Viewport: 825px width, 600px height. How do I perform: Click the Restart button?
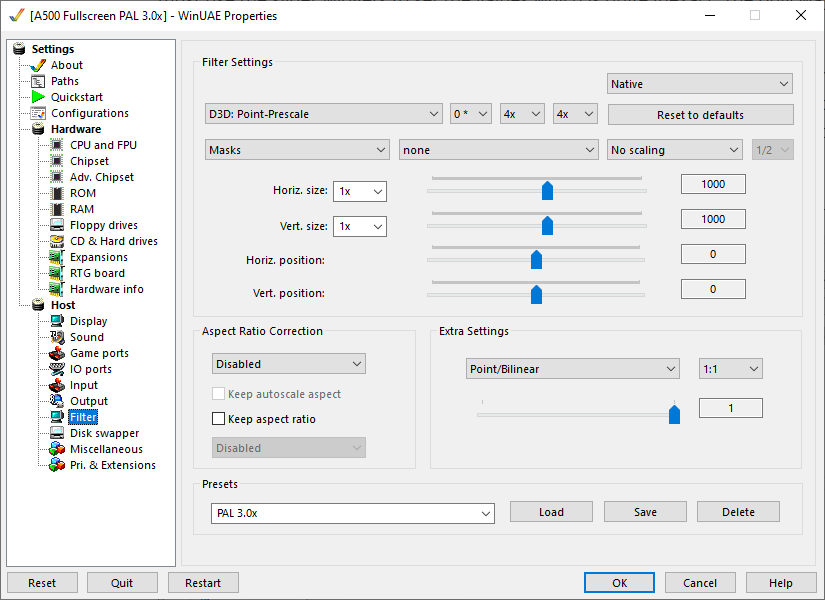(203, 583)
